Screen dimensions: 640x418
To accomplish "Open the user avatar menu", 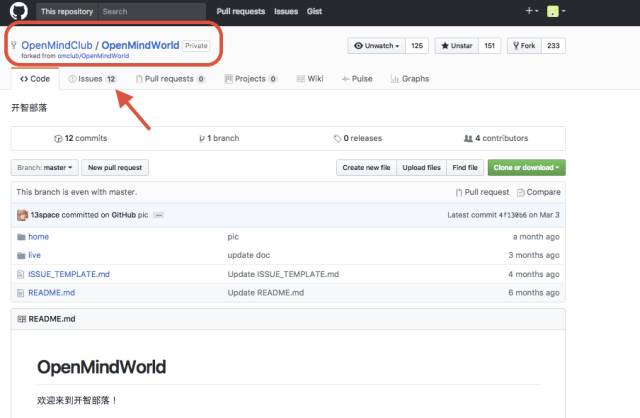I will [x=556, y=11].
